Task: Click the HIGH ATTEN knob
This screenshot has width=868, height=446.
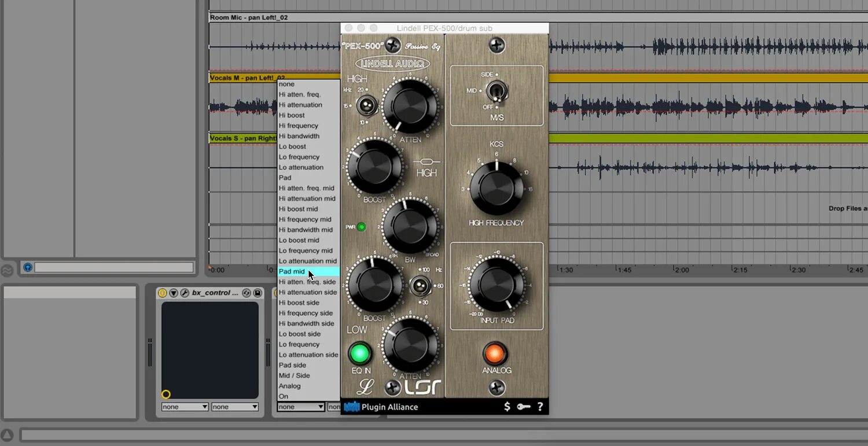Action: tap(410, 106)
